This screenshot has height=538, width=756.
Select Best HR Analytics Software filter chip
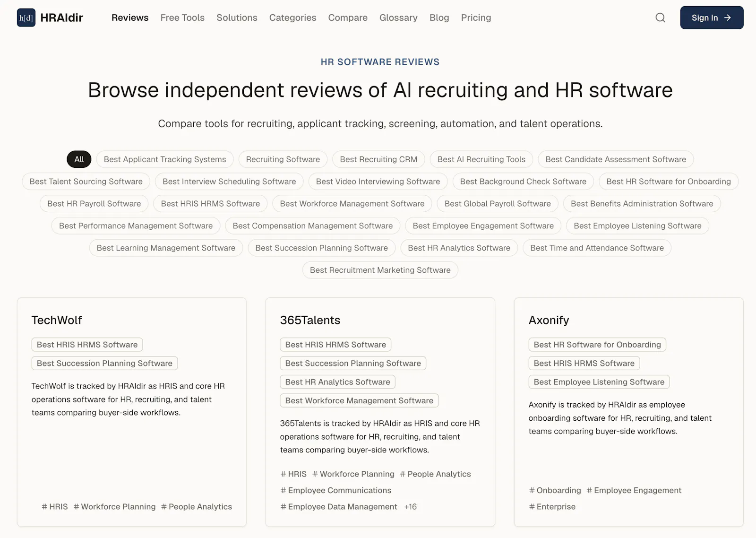click(459, 248)
